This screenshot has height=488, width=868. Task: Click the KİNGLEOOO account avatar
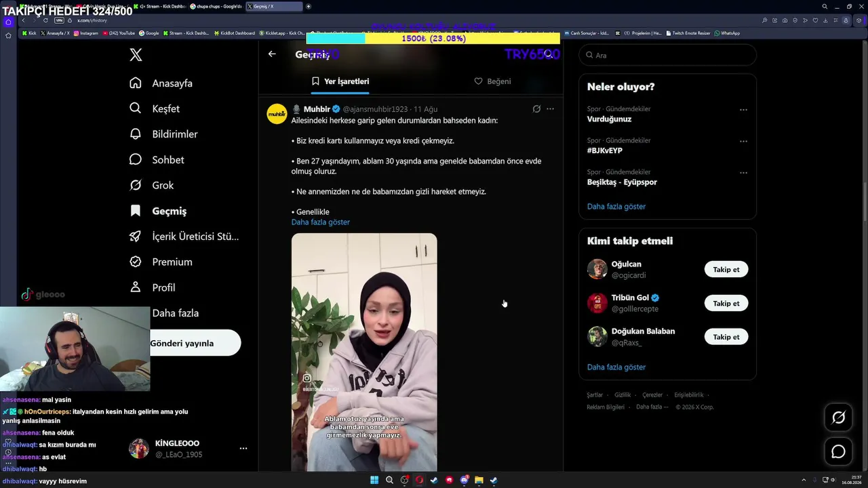pos(139,449)
